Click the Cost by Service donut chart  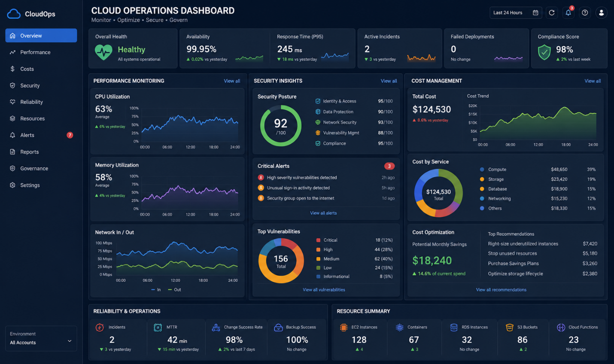click(438, 193)
